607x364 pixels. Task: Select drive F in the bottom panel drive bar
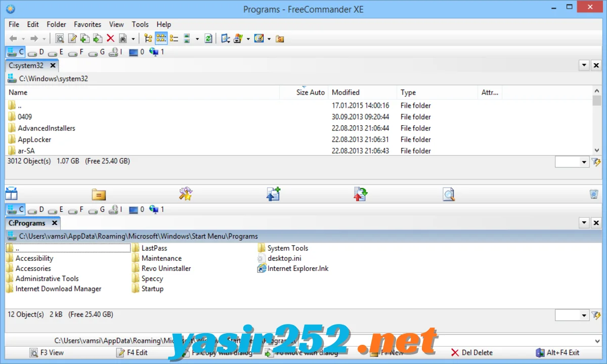(x=76, y=209)
